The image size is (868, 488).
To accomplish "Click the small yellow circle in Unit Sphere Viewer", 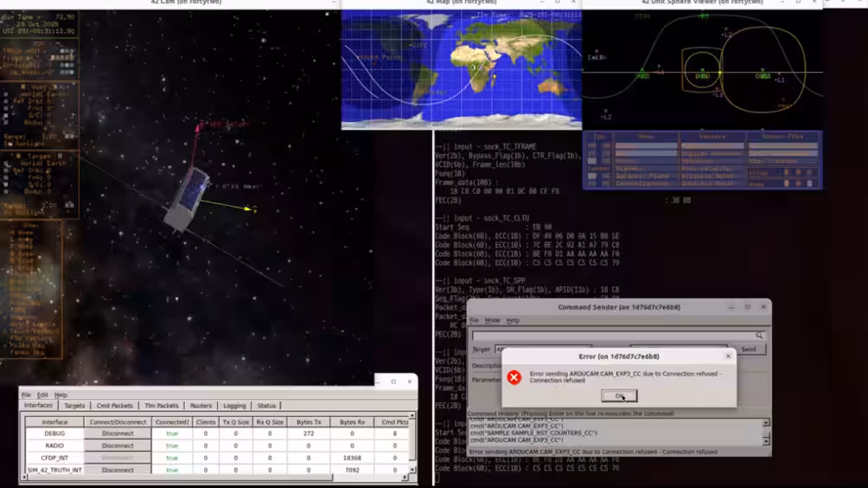I will point(702,71).
